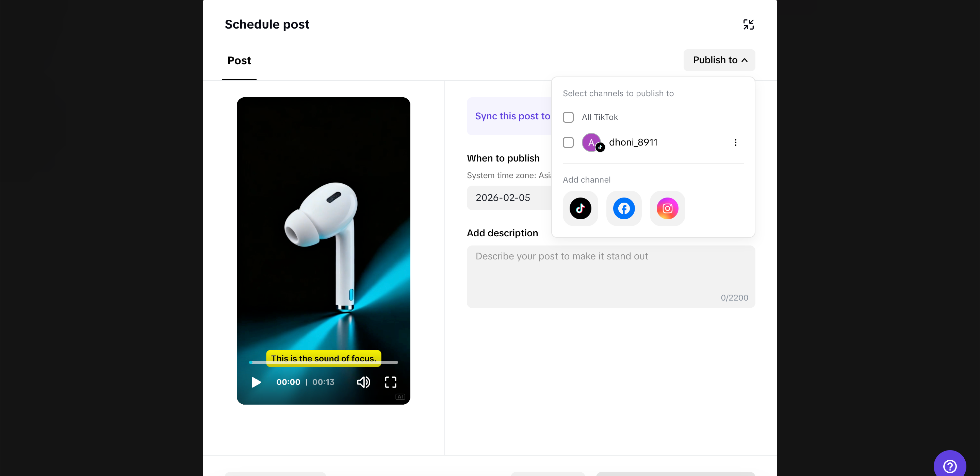Image resolution: width=980 pixels, height=476 pixels.
Task: Click the dhoni_8911 account avatar
Action: 591,142
